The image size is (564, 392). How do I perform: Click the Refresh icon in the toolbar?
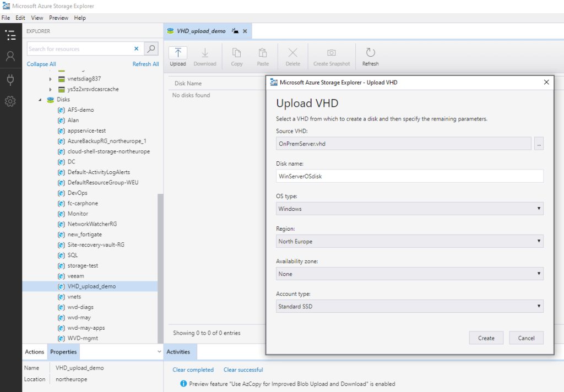370,55
